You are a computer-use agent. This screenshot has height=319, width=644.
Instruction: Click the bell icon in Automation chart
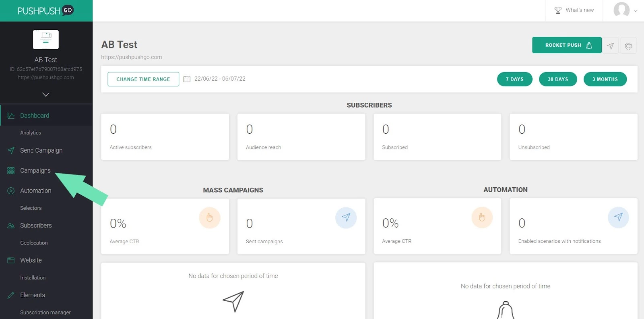[x=506, y=310]
